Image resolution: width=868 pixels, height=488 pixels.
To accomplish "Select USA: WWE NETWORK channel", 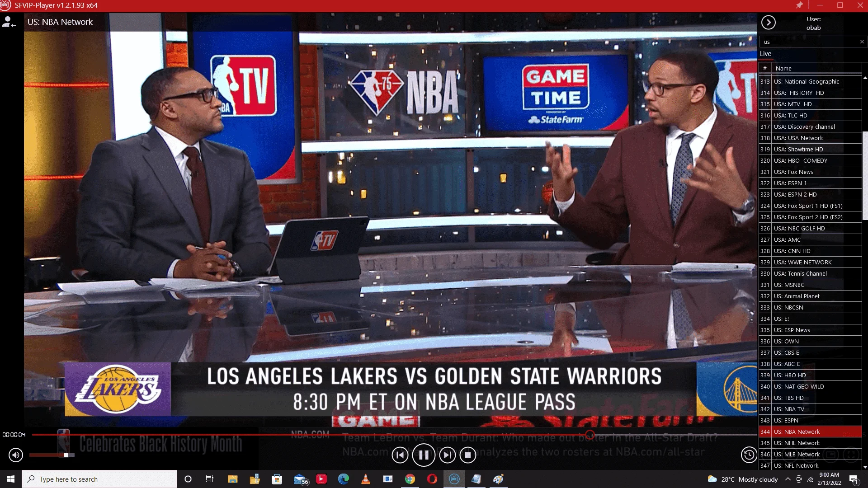I will (x=810, y=262).
